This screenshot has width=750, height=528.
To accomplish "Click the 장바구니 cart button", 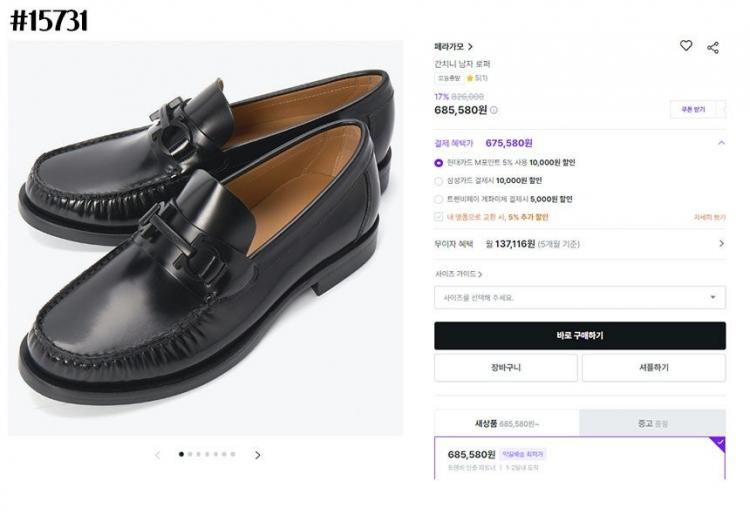I will [x=505, y=368].
